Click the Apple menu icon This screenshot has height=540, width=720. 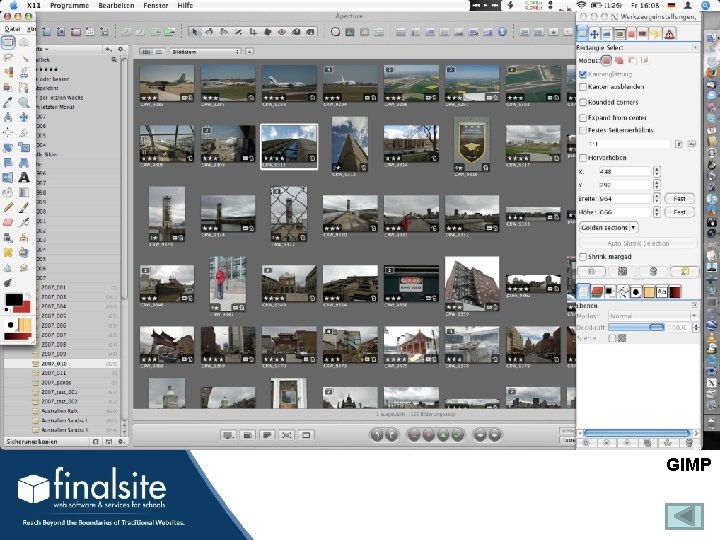point(12,5)
